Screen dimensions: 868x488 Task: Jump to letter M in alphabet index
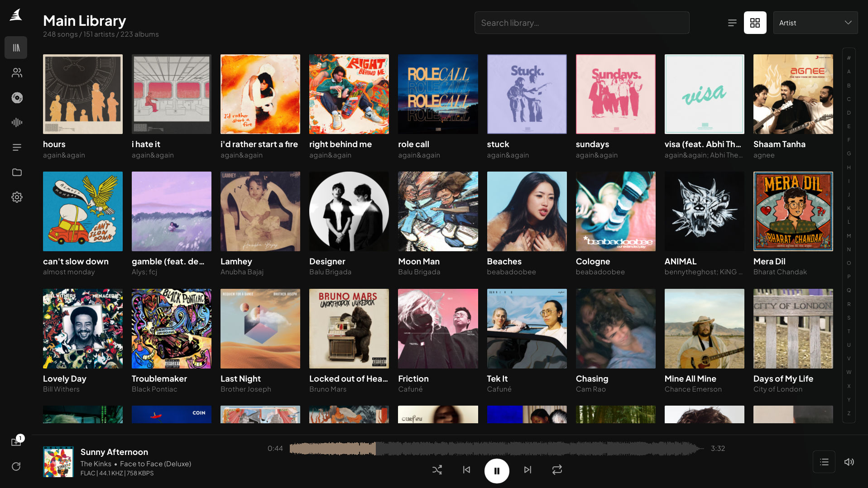(849, 236)
